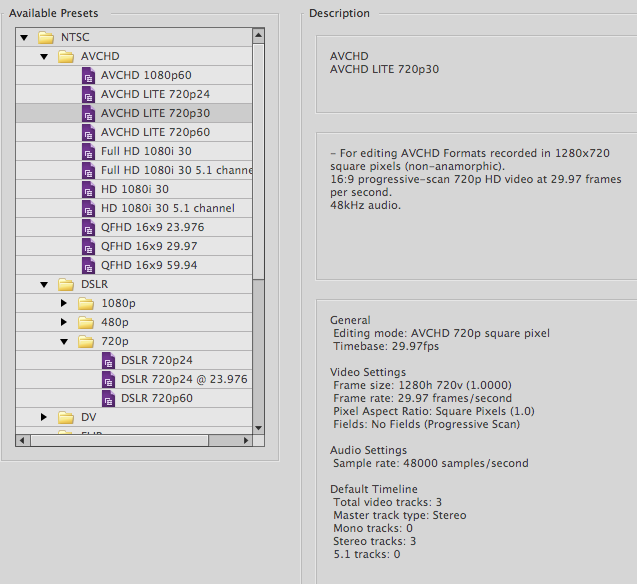The image size is (637, 584).
Task: Click the AVCHD LITE 720p60 preset icon
Action: coord(88,133)
